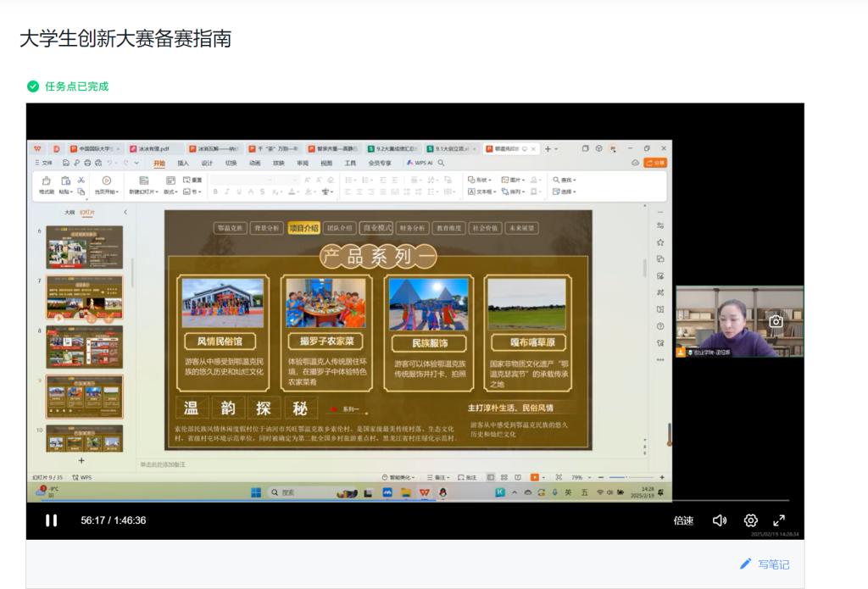The height and width of the screenshot is (589, 868).
Task: Click the 团队介绍 navigation button on slide
Action: click(339, 228)
